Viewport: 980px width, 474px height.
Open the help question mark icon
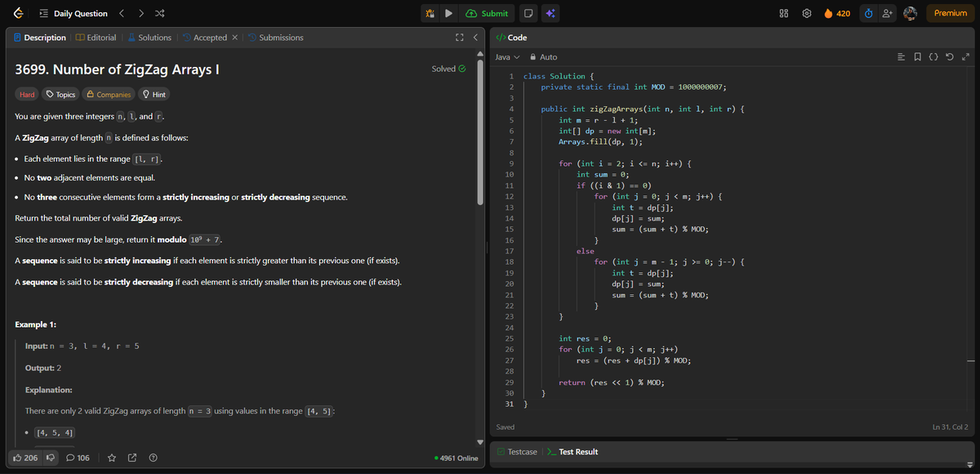[153, 458]
